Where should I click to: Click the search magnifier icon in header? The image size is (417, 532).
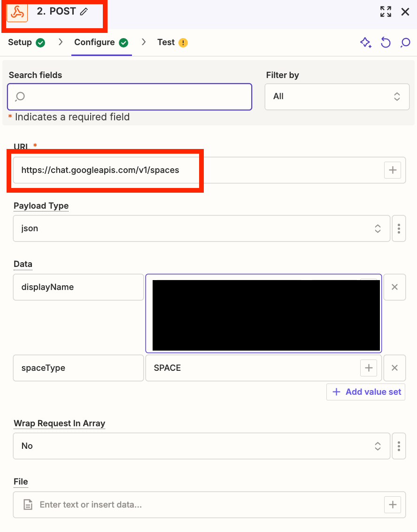[x=405, y=42]
